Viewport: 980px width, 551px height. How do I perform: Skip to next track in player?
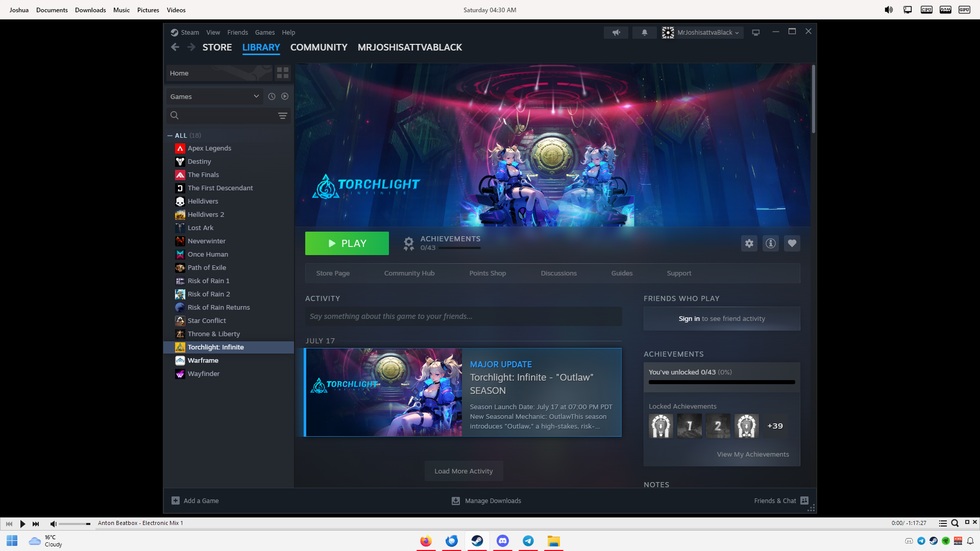click(x=36, y=523)
